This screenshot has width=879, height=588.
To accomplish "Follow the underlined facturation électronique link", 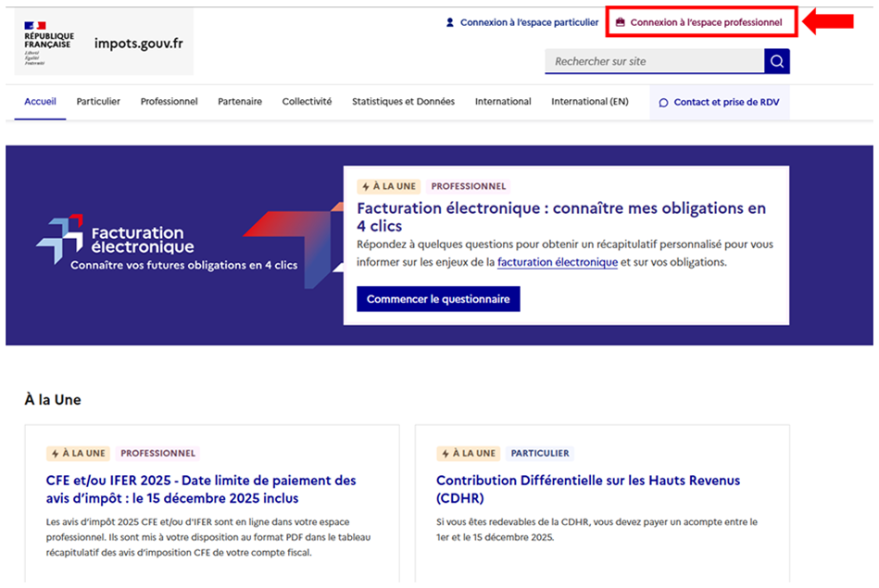I will click(557, 262).
